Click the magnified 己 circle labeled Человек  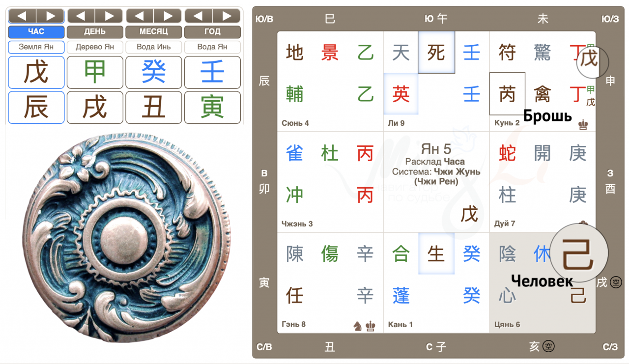click(579, 252)
